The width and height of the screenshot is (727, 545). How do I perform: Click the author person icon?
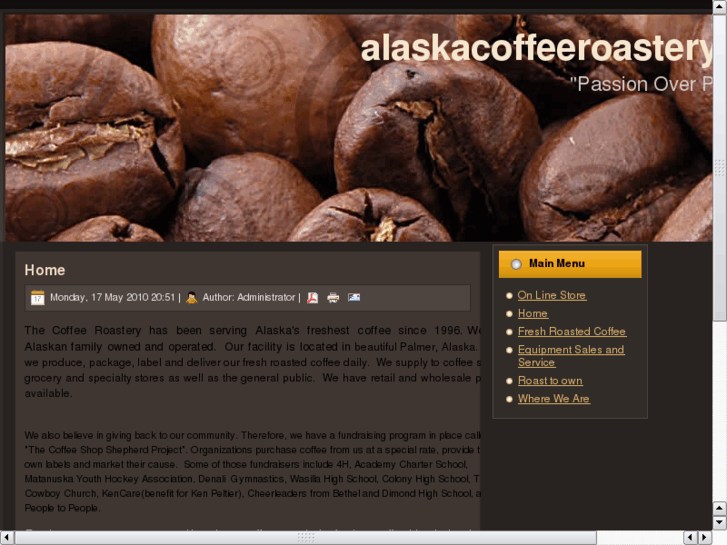191,297
